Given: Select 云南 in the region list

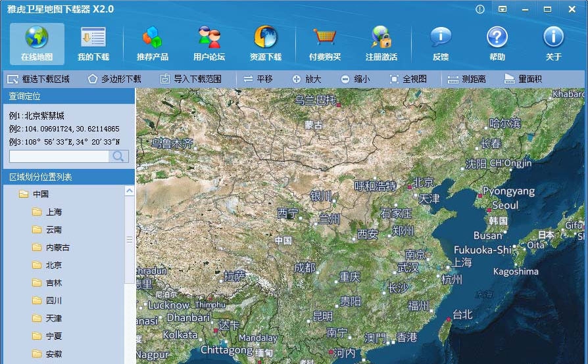Looking at the screenshot, I should pyautogui.click(x=54, y=229).
